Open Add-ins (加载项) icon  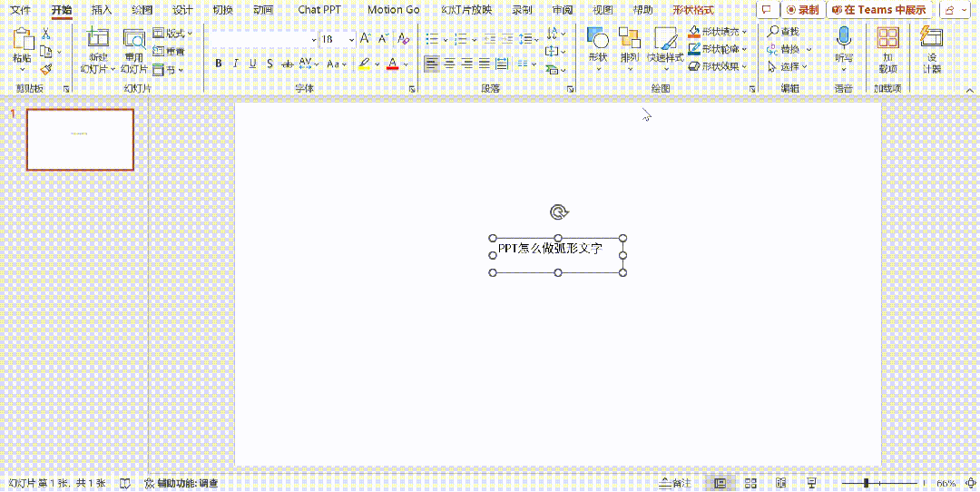click(887, 37)
